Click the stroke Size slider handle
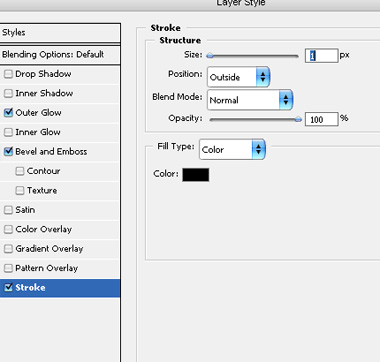 tap(210, 56)
